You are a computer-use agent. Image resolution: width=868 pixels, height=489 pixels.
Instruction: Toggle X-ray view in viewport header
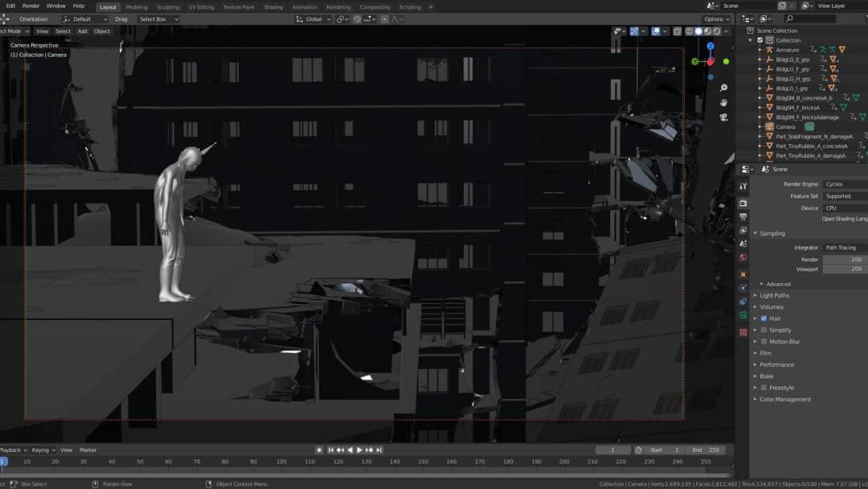(677, 31)
